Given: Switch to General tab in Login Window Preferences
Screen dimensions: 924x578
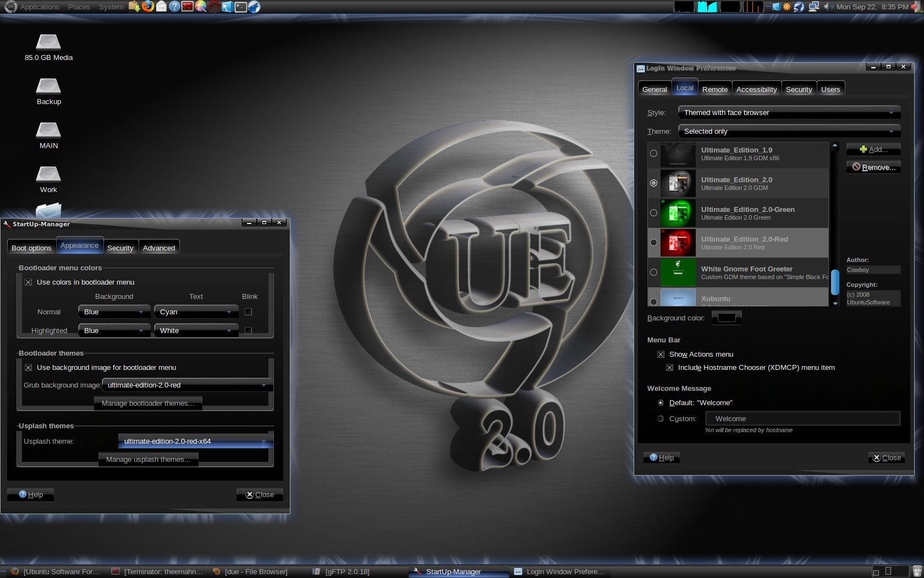Looking at the screenshot, I should (654, 89).
